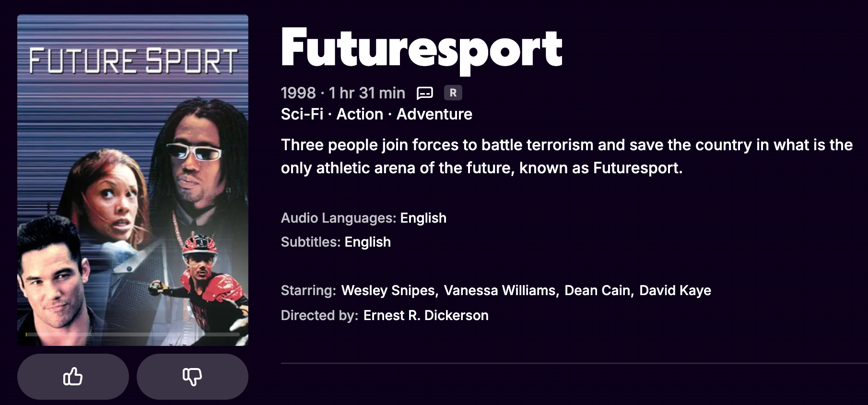Click the 1998 release year

[298, 93]
